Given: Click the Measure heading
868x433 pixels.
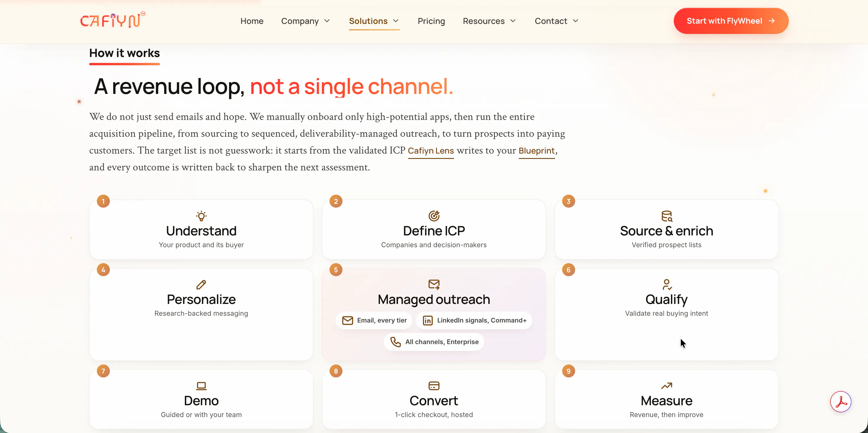Looking at the screenshot, I should pyautogui.click(x=667, y=401).
